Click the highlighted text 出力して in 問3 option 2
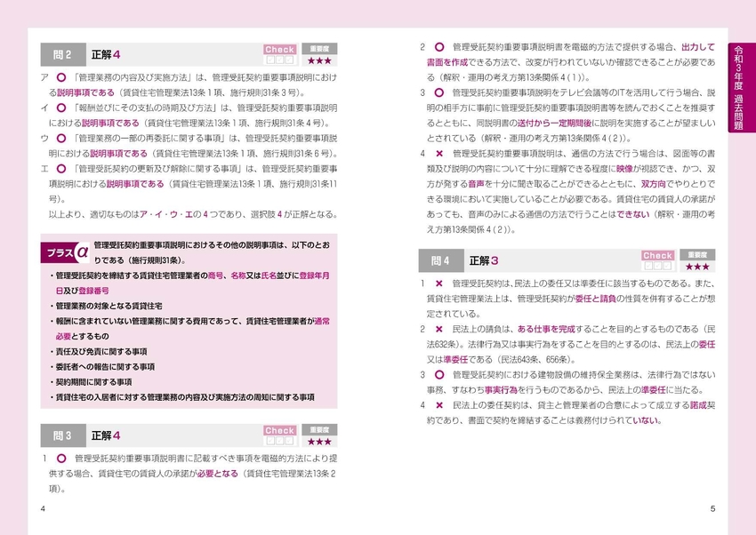This screenshot has height=535, width=756. [x=698, y=47]
